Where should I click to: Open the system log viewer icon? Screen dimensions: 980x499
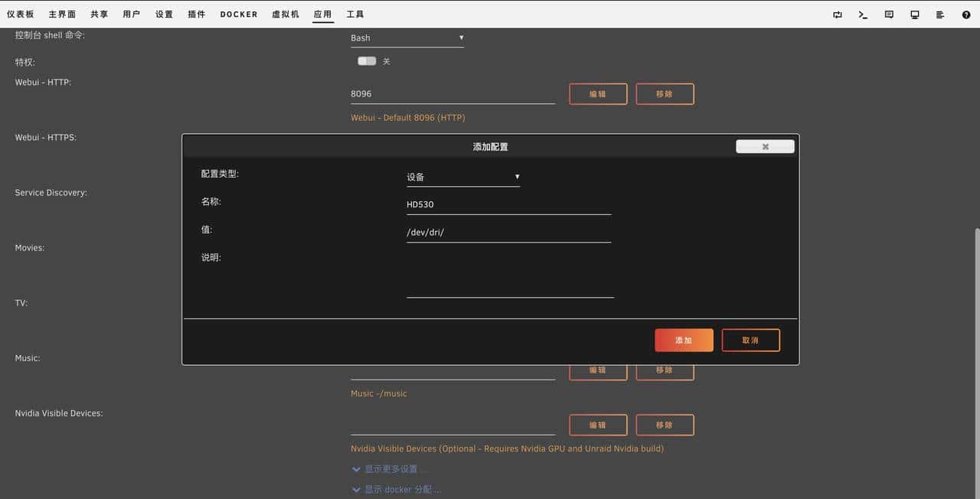940,15
